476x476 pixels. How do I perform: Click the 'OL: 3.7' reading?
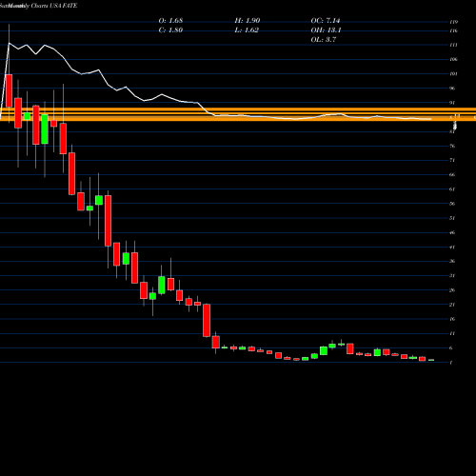324,40
